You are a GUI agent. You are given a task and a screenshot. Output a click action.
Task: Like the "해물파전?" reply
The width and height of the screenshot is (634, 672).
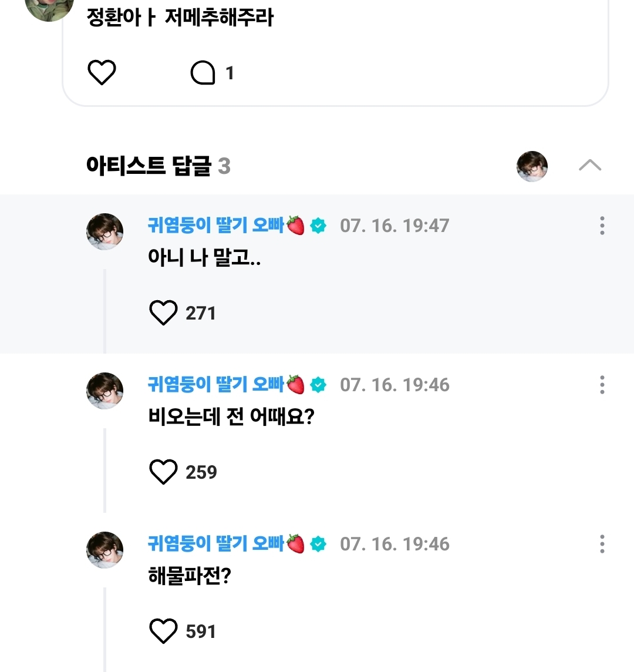pos(163,631)
